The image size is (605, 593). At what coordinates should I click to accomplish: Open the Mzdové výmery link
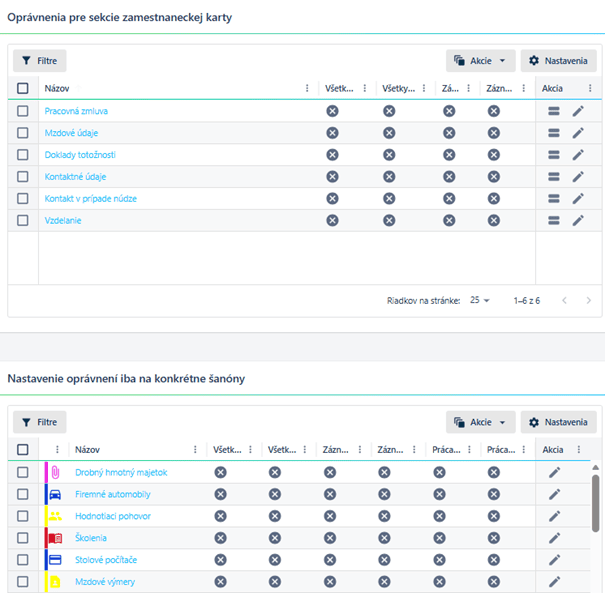[105, 582]
